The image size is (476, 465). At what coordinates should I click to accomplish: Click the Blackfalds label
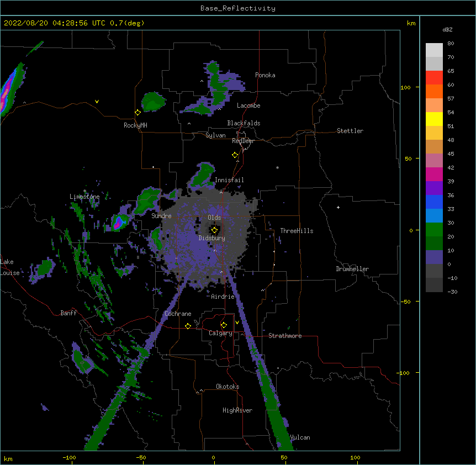[244, 123]
